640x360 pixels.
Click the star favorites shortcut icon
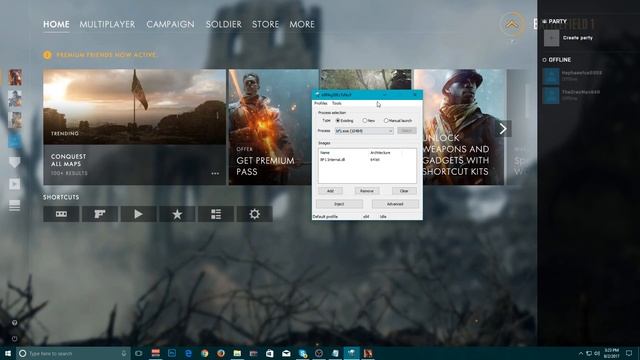tap(177, 214)
